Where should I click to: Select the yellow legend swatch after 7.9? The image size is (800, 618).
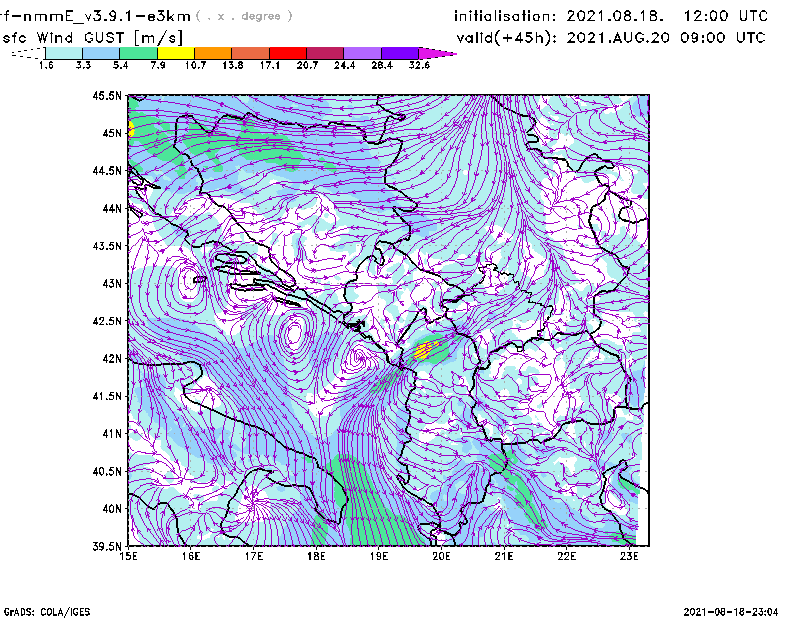[175, 52]
